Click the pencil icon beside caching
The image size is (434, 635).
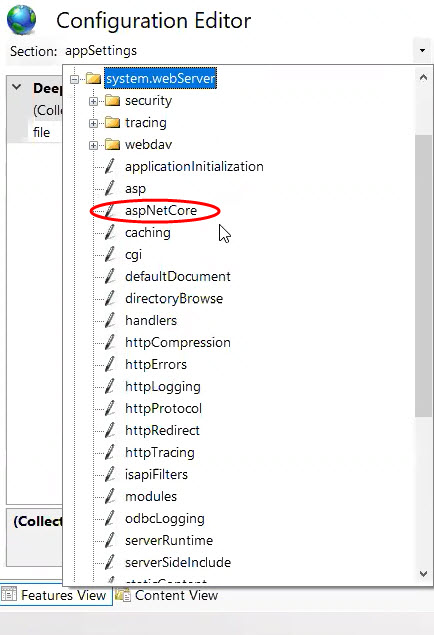pos(110,232)
